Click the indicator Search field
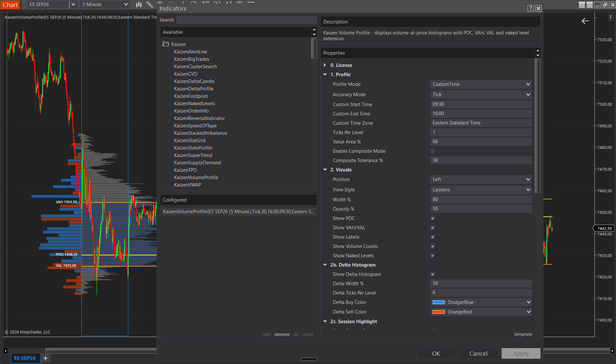 click(x=246, y=20)
